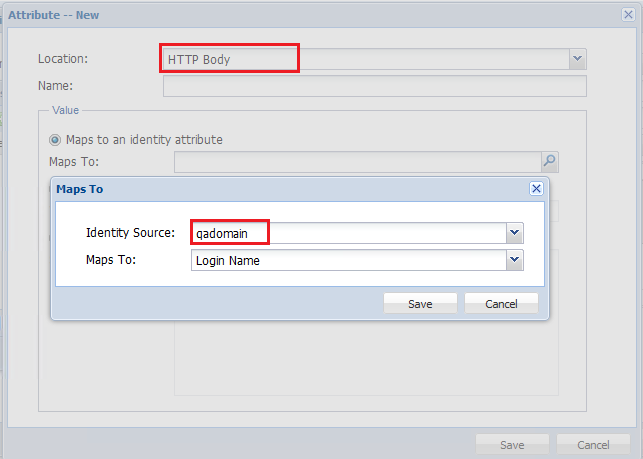Screen dimensions: 643x459
Task: Select the Maps To field showing Login Name
Action: 349,260
